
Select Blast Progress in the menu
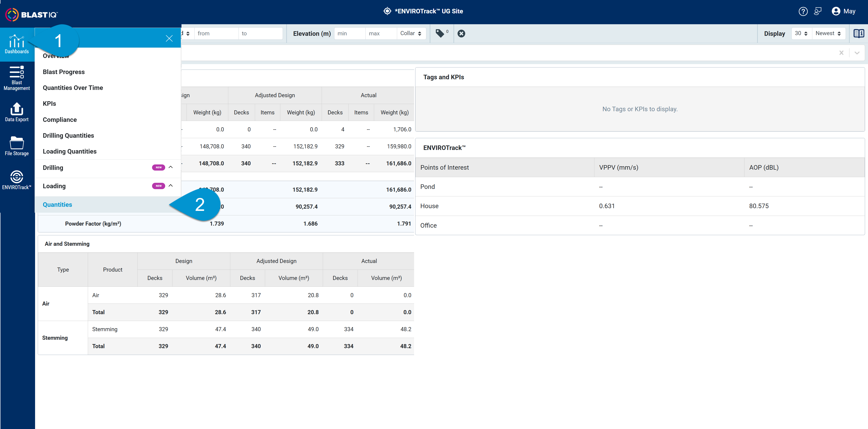(x=64, y=72)
